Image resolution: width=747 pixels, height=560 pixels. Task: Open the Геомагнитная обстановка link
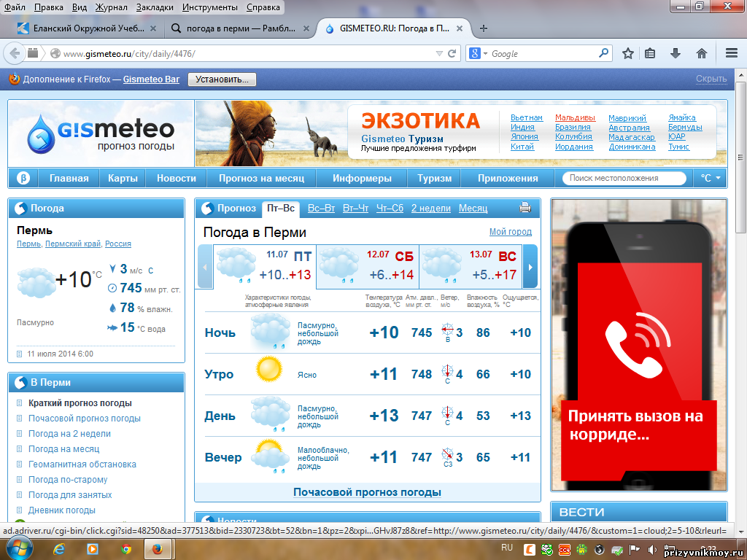click(82, 464)
